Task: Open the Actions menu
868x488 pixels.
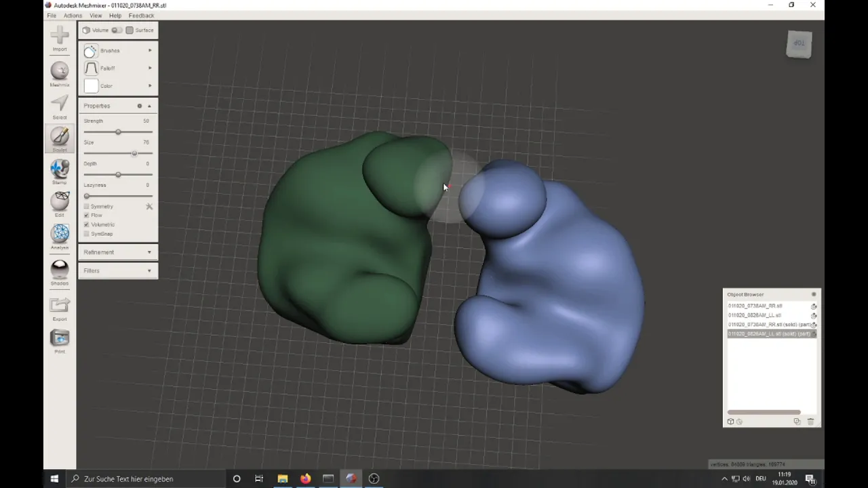Action: click(x=73, y=16)
